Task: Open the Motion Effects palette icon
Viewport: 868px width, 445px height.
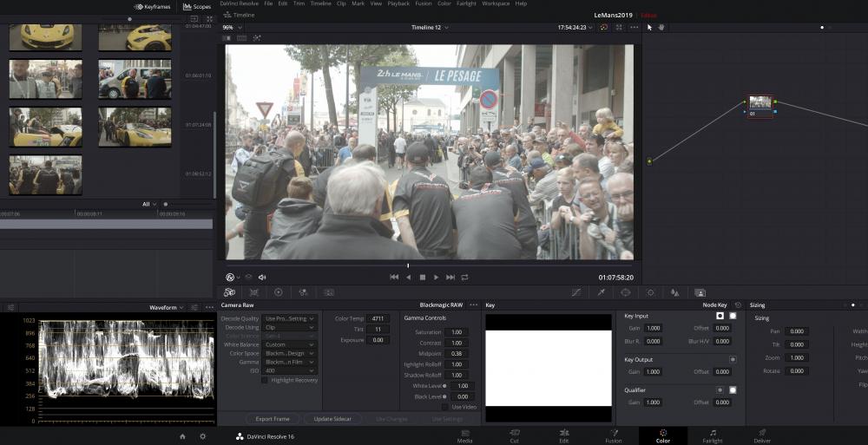Action: pyautogui.click(x=329, y=292)
